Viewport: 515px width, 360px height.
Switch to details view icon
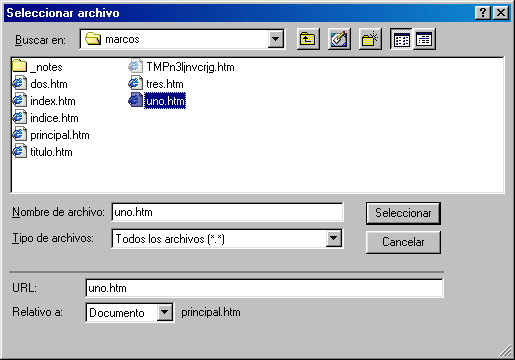(x=424, y=39)
